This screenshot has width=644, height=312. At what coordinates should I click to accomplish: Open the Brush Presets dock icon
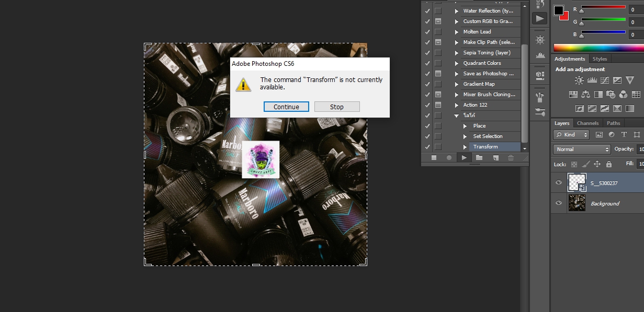click(x=540, y=111)
